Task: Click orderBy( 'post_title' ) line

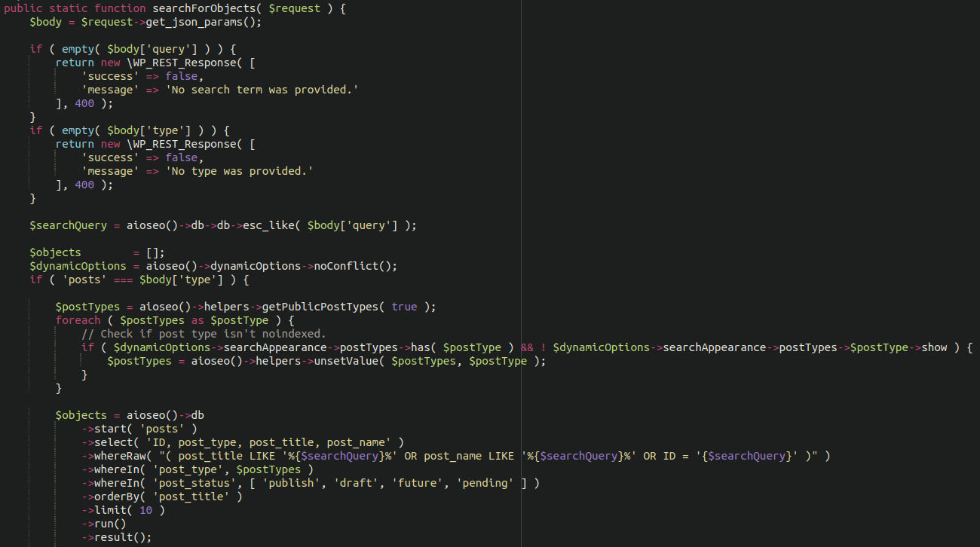Action: (162, 497)
